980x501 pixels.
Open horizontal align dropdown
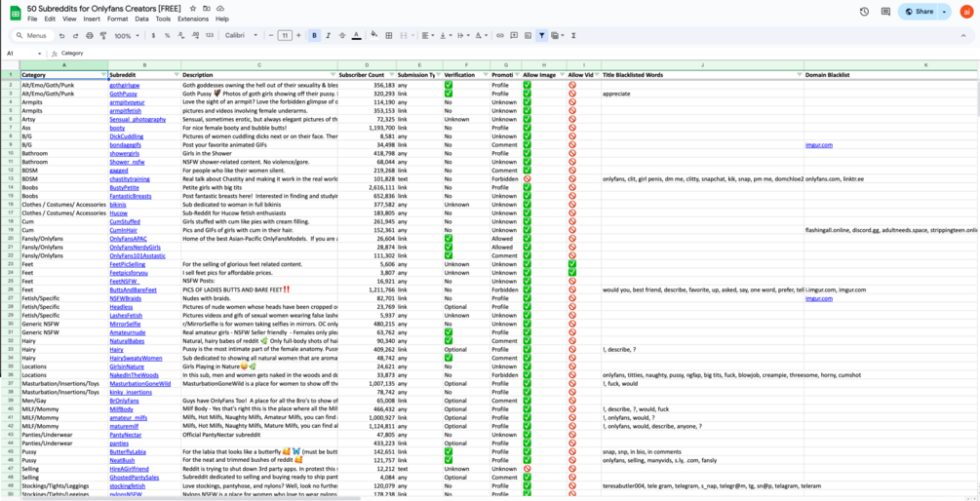point(427,36)
